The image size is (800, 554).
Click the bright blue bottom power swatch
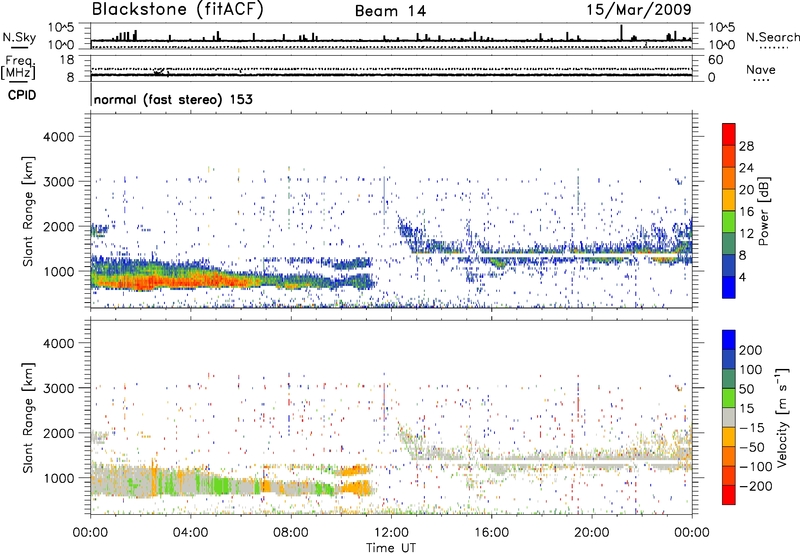(x=729, y=287)
